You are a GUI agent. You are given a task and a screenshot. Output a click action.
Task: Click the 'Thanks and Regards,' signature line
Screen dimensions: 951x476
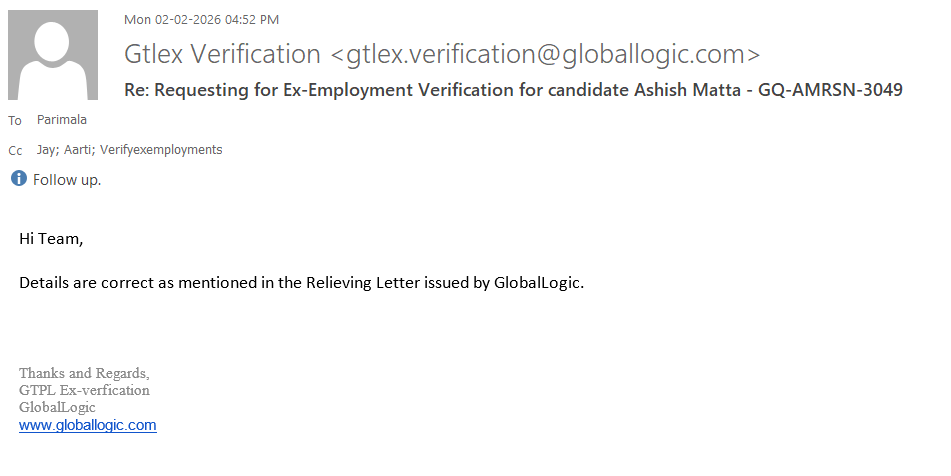coord(84,373)
